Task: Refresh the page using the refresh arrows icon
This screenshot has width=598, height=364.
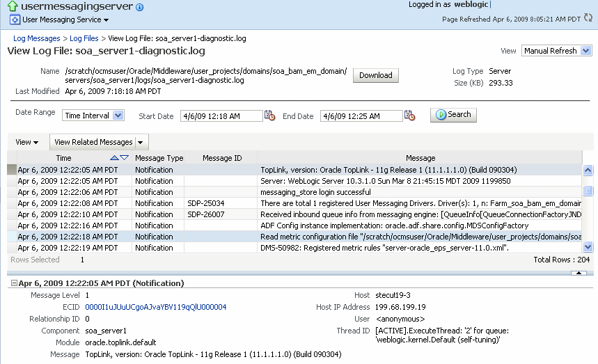Action: coord(588,17)
